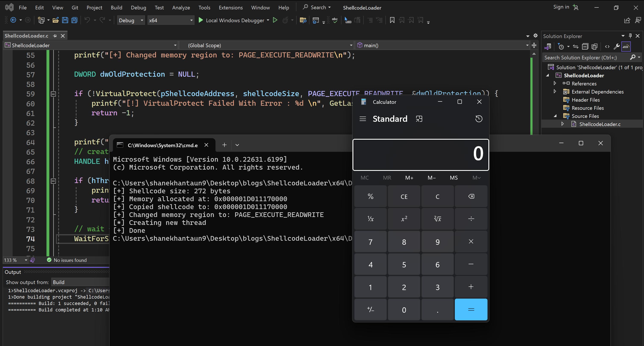
Task: Open calculator history icon
Action: [479, 119]
